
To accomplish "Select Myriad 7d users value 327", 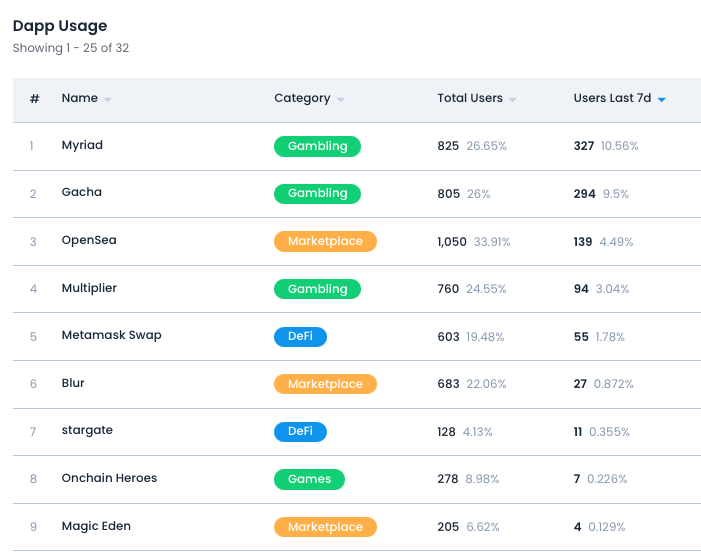I will point(584,146).
